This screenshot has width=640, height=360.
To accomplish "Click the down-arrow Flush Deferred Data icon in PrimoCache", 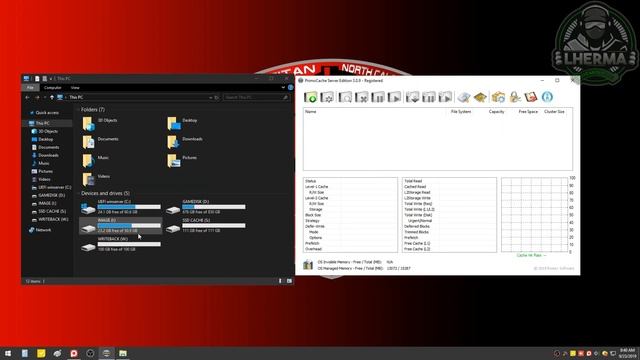I will (x=412, y=97).
